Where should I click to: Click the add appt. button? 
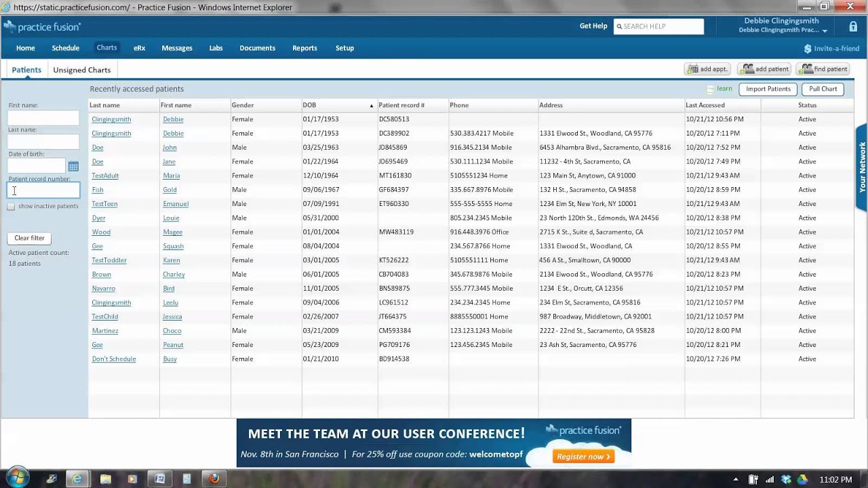tap(707, 69)
